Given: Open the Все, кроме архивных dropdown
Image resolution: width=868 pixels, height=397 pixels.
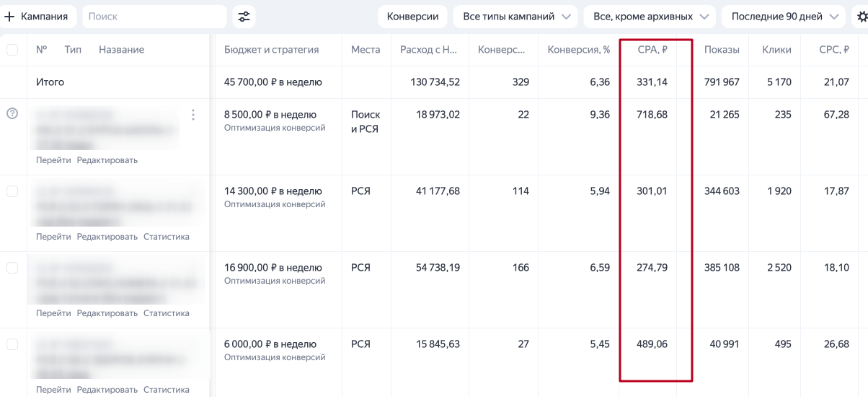Looking at the screenshot, I should click(650, 17).
